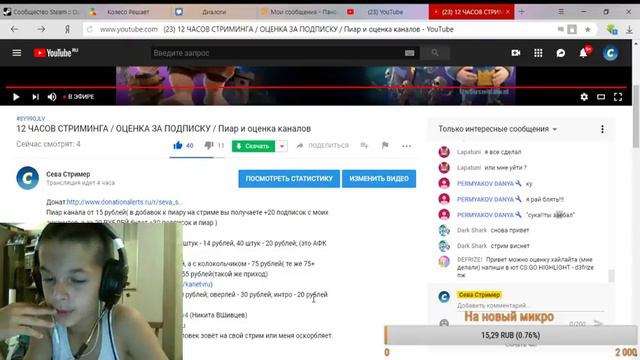Click browser forward arrow
The image size is (640, 360).
click(x=41, y=29)
